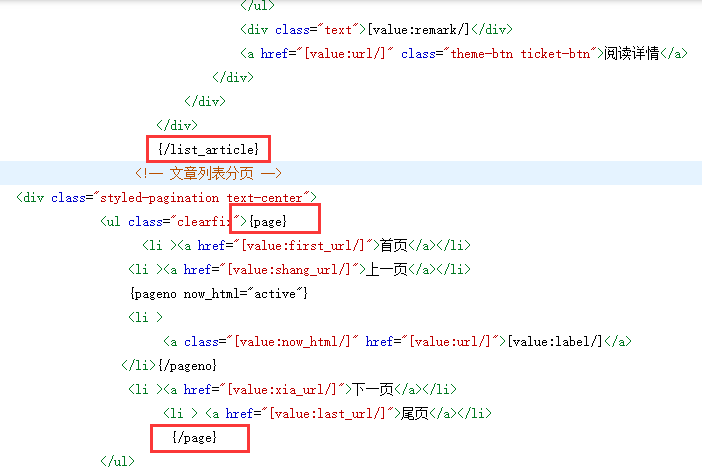
Task: Click the [value:label/] placeholder
Action: tap(556, 341)
